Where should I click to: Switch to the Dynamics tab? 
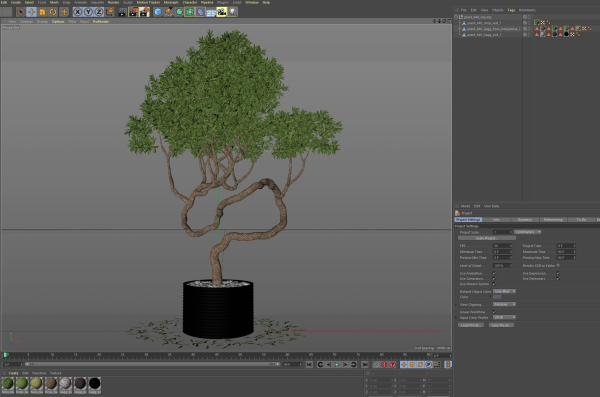pyautogui.click(x=525, y=220)
